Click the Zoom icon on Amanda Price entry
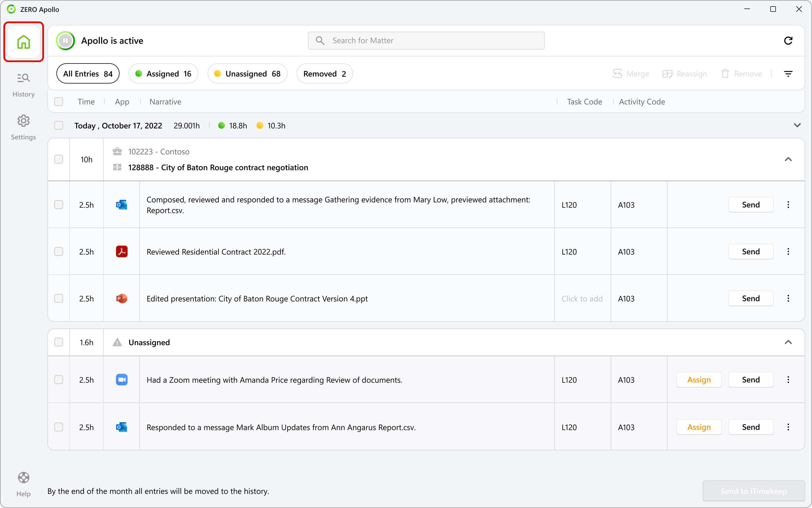The height and width of the screenshot is (508, 812). click(122, 380)
